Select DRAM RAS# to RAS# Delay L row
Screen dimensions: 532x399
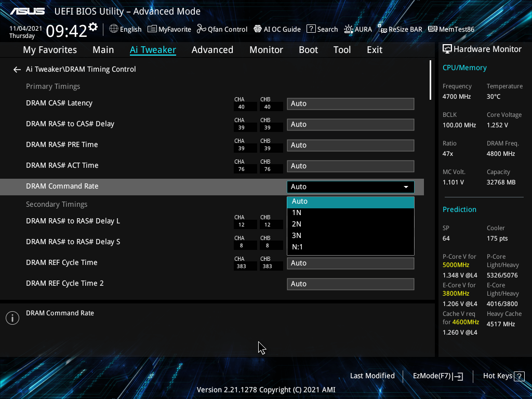73,221
